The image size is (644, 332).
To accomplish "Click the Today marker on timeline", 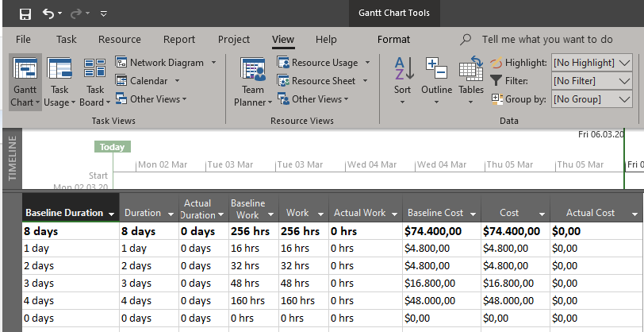I will [x=112, y=147].
